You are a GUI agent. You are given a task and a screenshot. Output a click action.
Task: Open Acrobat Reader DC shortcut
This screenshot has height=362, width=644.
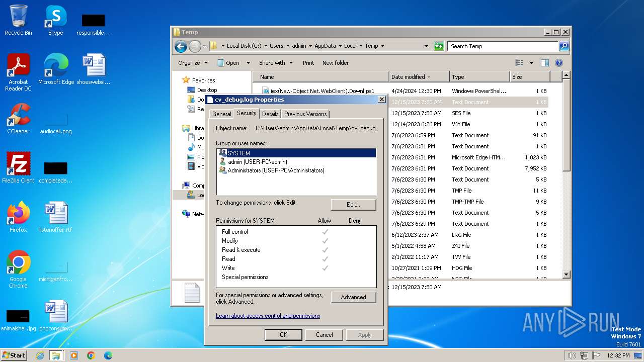click(18, 72)
